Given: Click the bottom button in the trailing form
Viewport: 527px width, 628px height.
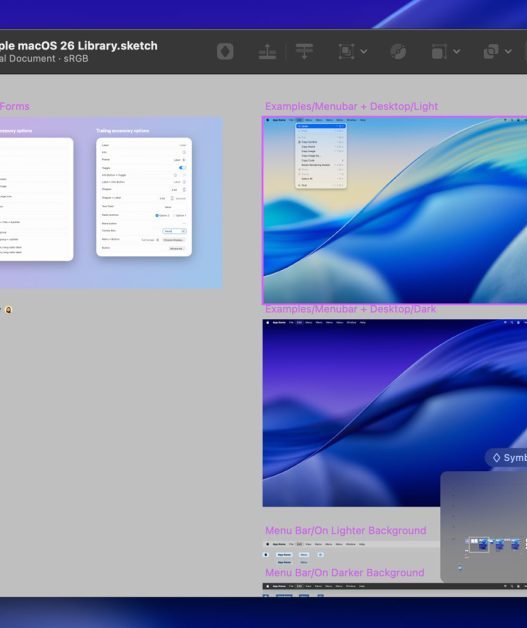Looking at the screenshot, I should point(177,248).
